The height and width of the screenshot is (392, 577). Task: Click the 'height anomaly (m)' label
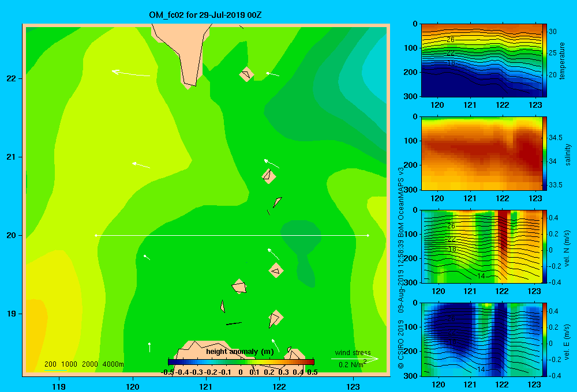point(240,352)
